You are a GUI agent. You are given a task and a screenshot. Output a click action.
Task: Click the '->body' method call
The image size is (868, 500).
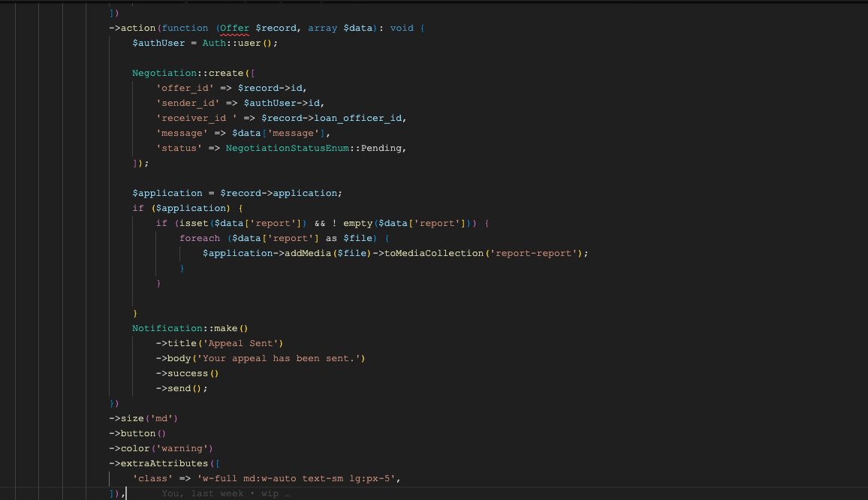click(x=173, y=358)
